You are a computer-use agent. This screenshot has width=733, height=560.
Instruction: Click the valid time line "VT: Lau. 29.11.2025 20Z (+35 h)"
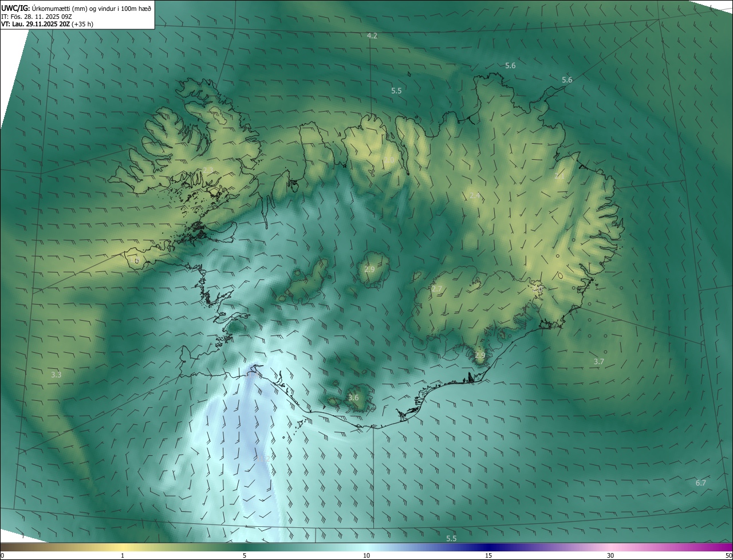click(47, 25)
